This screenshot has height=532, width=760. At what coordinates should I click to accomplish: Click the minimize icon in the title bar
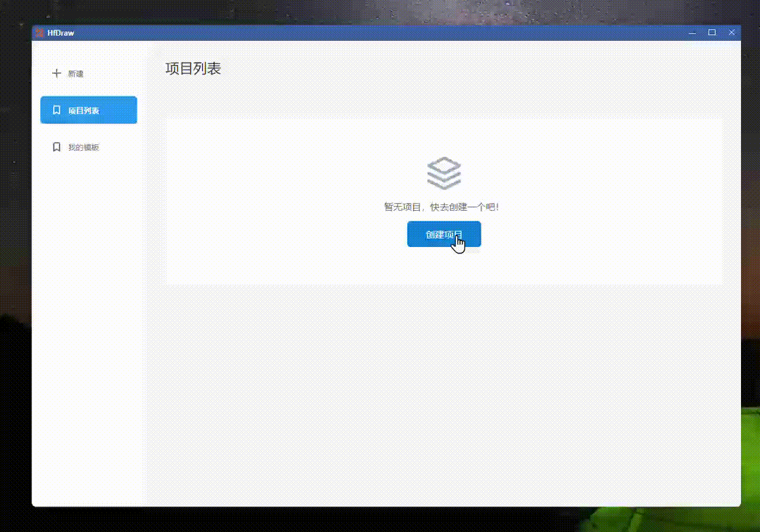point(692,33)
